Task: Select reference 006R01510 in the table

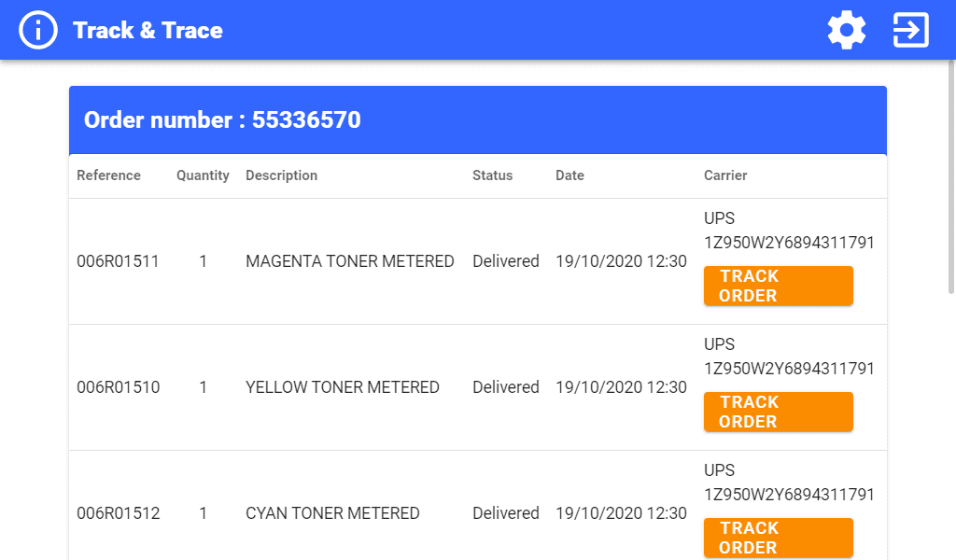Action: click(x=118, y=387)
